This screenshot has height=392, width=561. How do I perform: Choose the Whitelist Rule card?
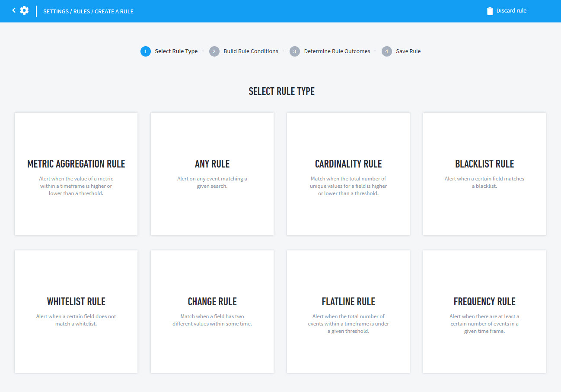76,312
